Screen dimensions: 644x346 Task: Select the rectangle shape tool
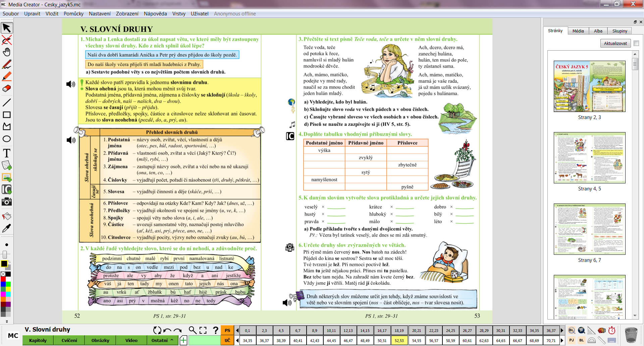(7, 115)
